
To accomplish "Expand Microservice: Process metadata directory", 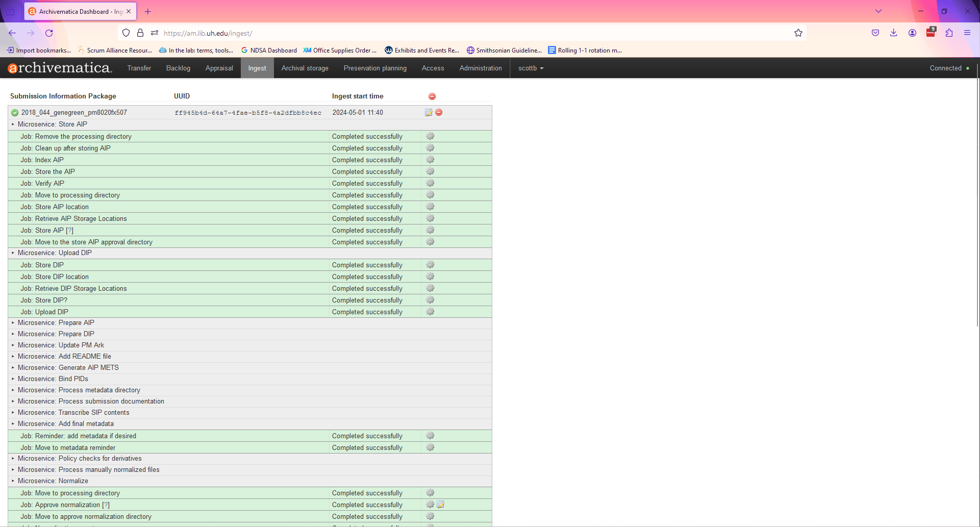I will (x=76, y=390).
